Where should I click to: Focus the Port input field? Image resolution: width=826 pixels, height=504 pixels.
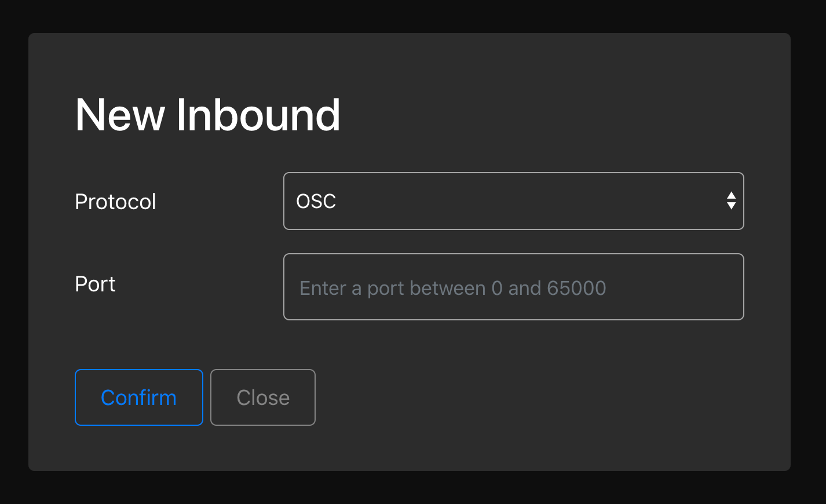pos(513,287)
